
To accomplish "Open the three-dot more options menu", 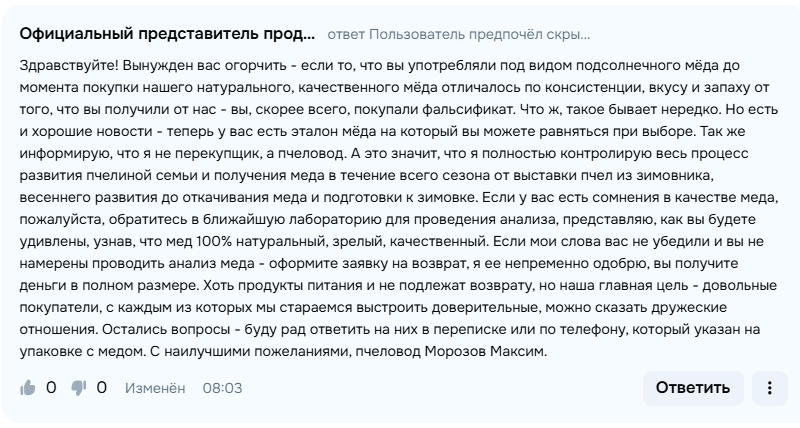I will coord(768,387).
